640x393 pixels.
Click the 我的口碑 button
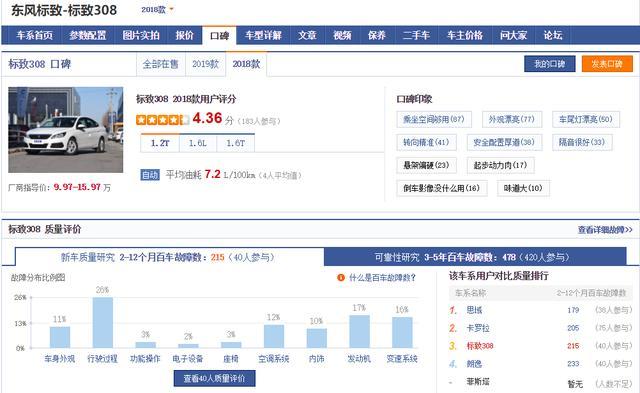click(549, 64)
